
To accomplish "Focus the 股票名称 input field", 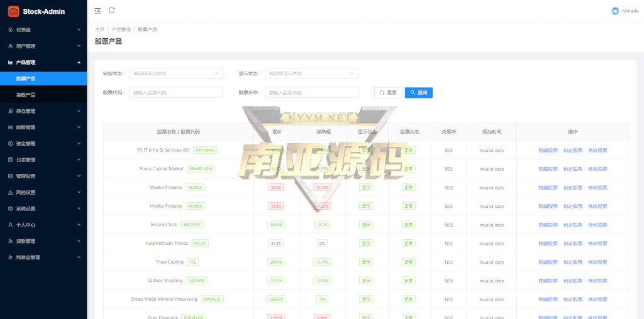I will tap(311, 92).
